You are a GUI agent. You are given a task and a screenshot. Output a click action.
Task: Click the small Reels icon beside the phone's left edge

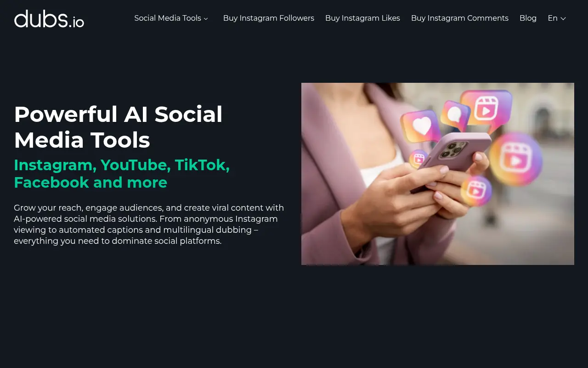(x=418, y=160)
